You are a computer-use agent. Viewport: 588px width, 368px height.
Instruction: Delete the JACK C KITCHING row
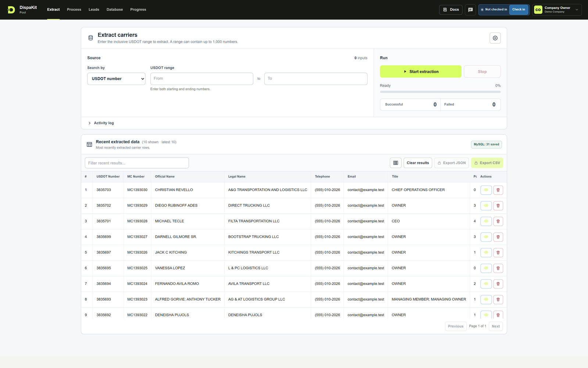tap(498, 252)
